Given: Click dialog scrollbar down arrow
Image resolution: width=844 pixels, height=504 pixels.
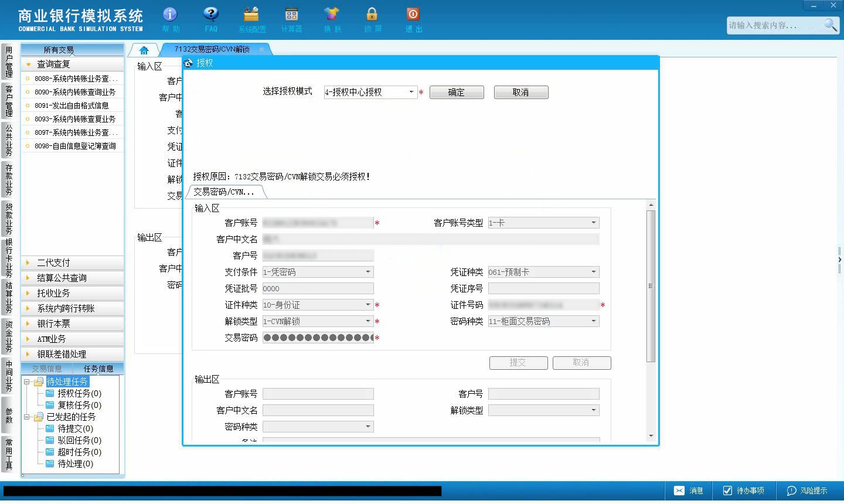Looking at the screenshot, I should (651, 436).
